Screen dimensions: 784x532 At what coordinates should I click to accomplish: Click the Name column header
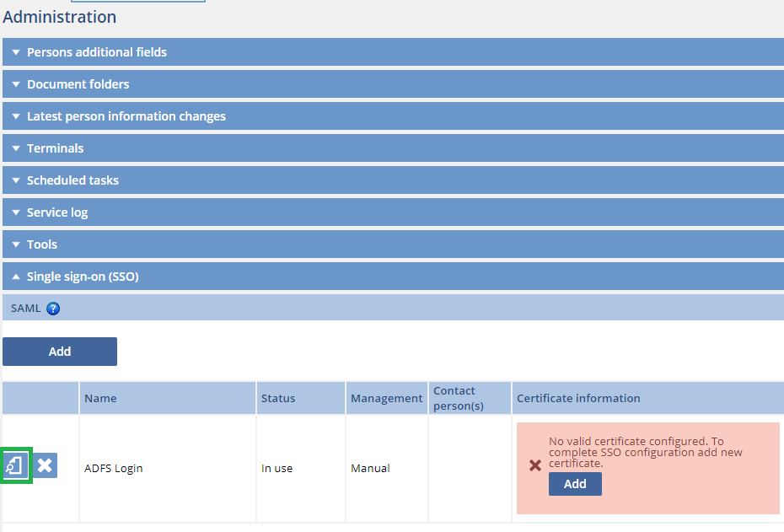click(100, 398)
